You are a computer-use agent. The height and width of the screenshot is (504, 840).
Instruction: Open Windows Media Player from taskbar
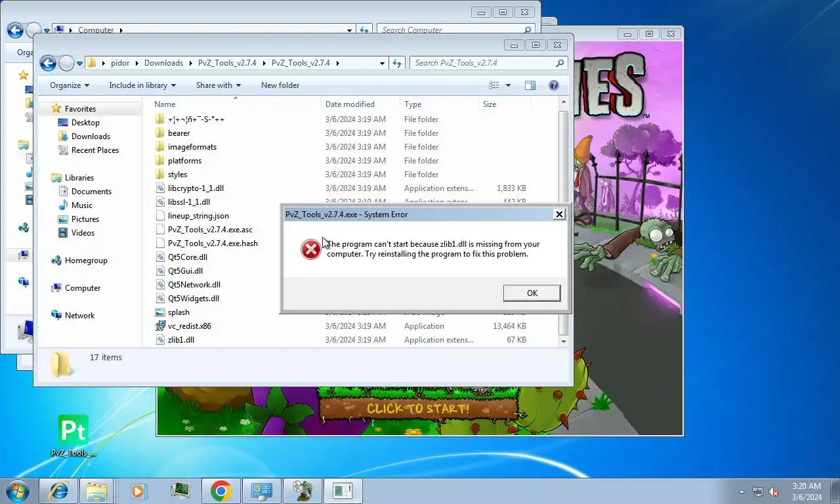point(138,491)
